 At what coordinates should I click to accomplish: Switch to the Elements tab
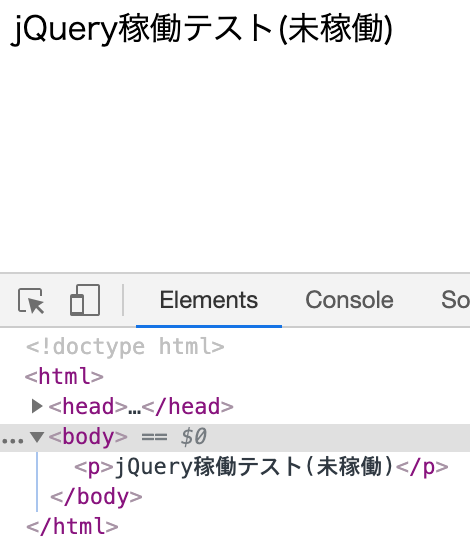[209, 300]
